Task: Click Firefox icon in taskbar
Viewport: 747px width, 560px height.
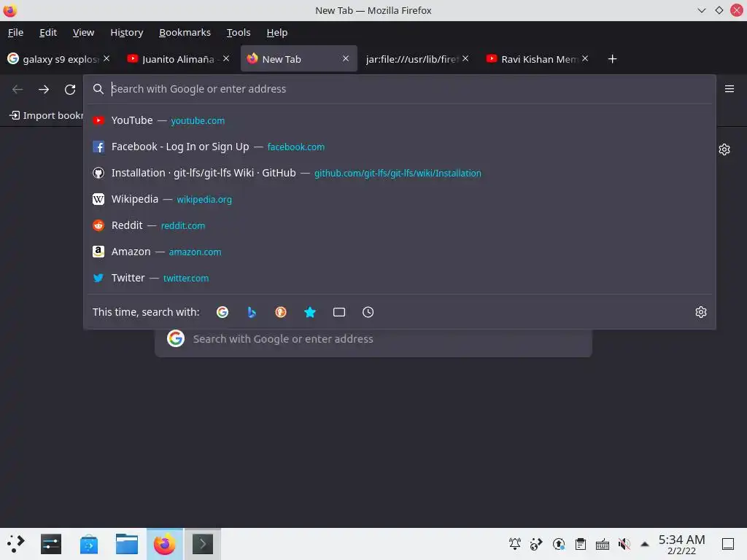Action: click(164, 544)
